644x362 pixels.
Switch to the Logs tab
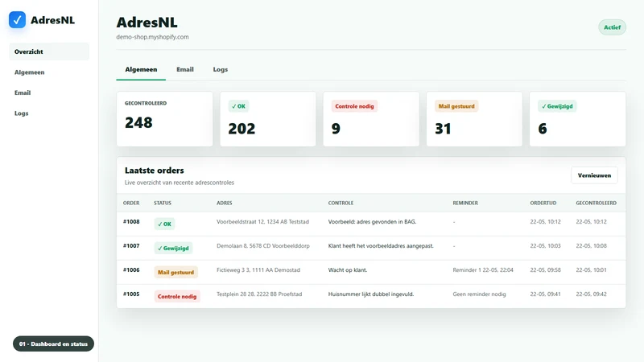tap(220, 69)
